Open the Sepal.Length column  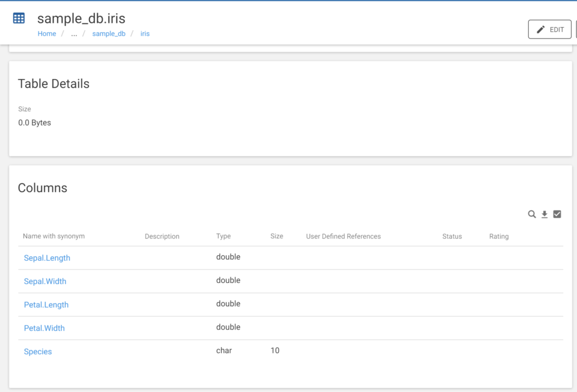[47, 258]
